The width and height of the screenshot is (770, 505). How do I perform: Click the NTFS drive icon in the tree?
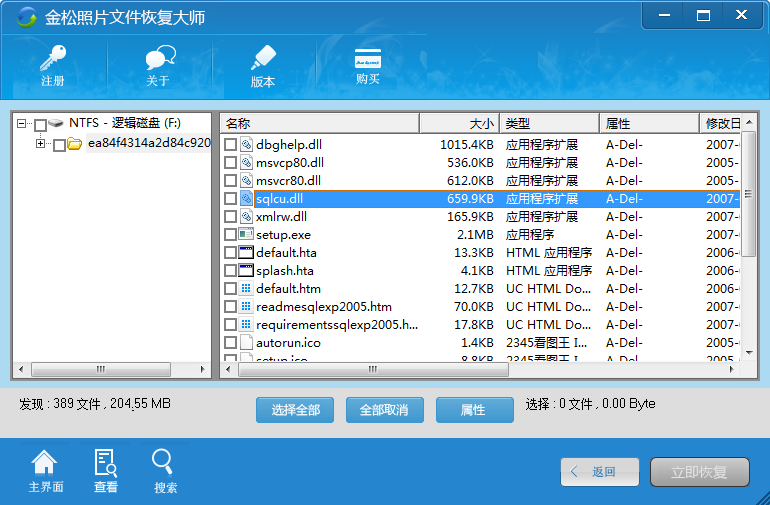pyautogui.click(x=56, y=123)
